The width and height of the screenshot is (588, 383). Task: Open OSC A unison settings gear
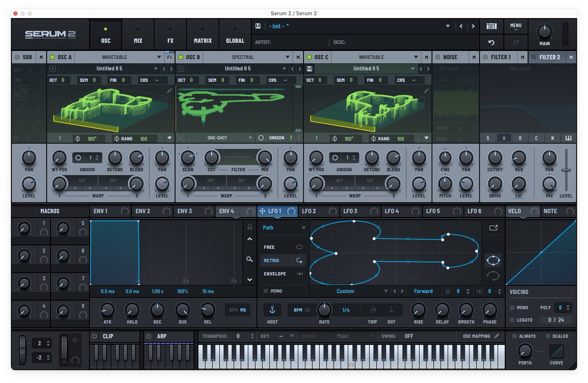click(x=78, y=158)
